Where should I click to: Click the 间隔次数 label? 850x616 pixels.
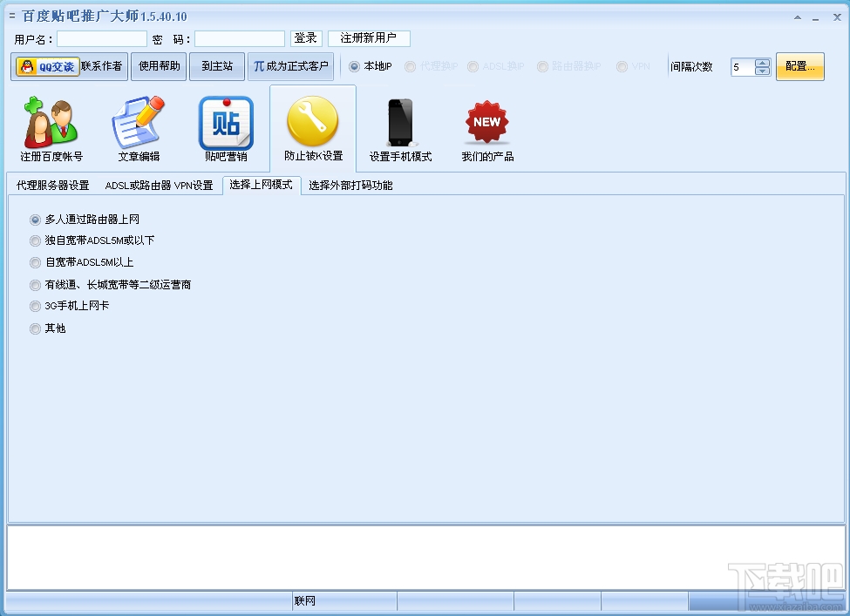point(691,66)
